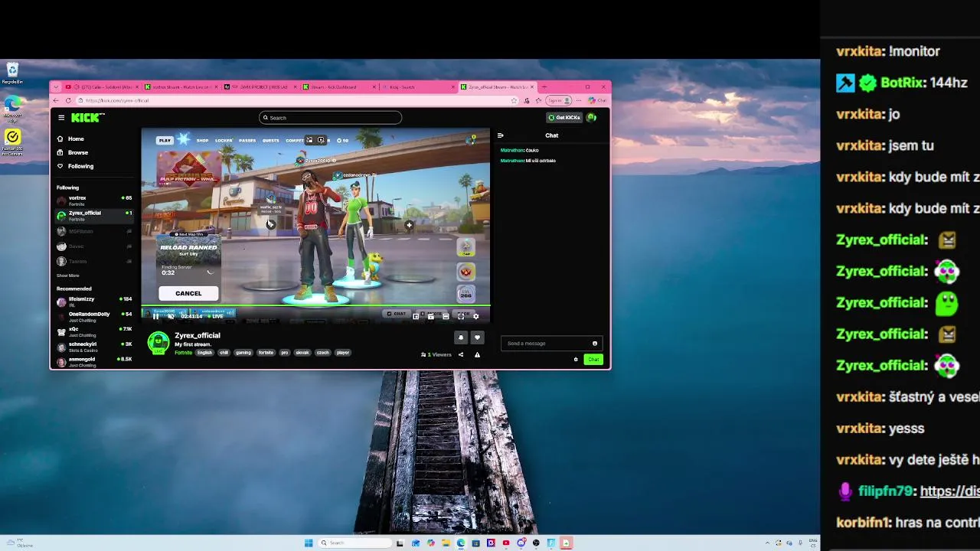Go back in the browser
The width and height of the screenshot is (980, 551).
(55, 100)
